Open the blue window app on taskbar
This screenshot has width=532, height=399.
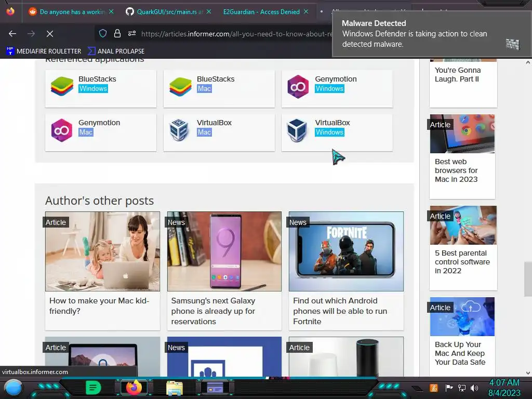pos(215,388)
